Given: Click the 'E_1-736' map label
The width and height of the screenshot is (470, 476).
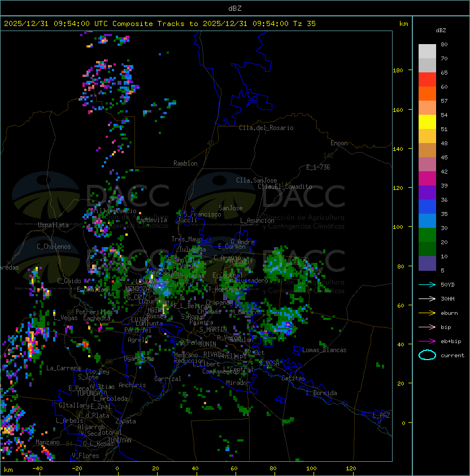Looking at the screenshot, I should (318, 167).
